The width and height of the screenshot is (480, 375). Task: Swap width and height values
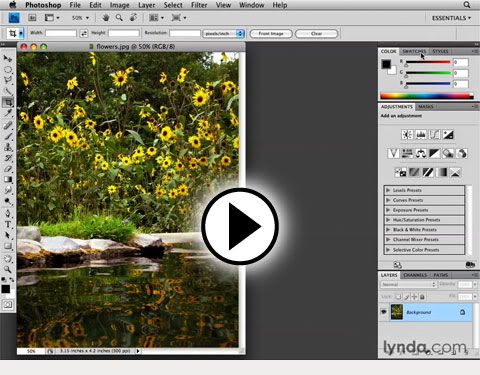pos(84,33)
